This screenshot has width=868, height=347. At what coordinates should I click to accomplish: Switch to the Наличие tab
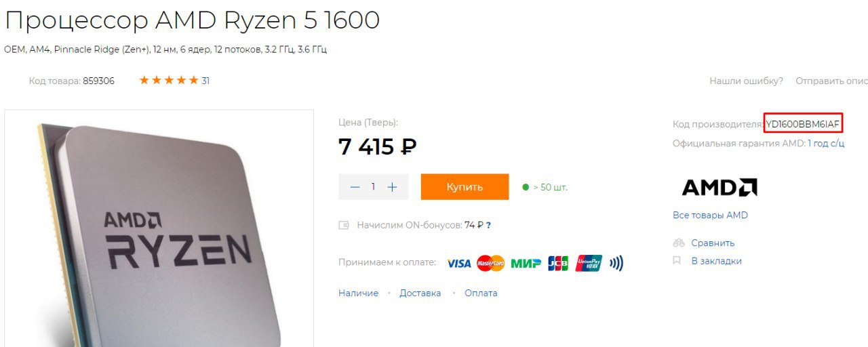(358, 293)
